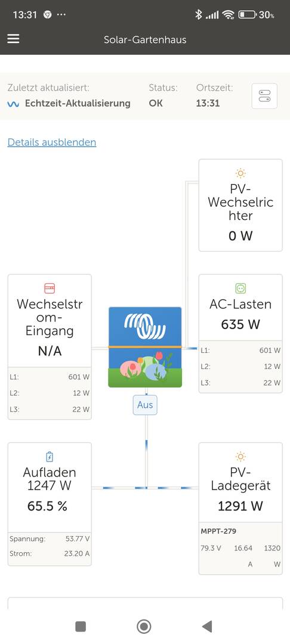Click the Details ausblenden link
Screen dimensions: 290x644
click(52, 142)
